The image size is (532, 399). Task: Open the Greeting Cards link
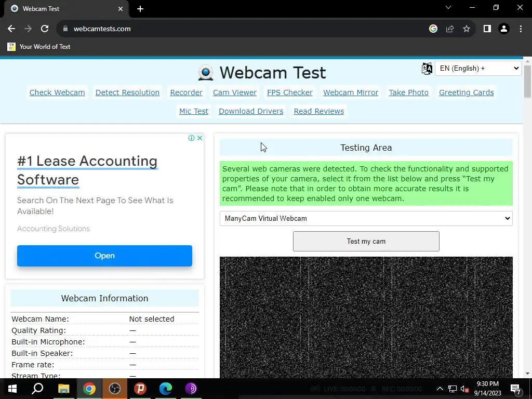[466, 92]
